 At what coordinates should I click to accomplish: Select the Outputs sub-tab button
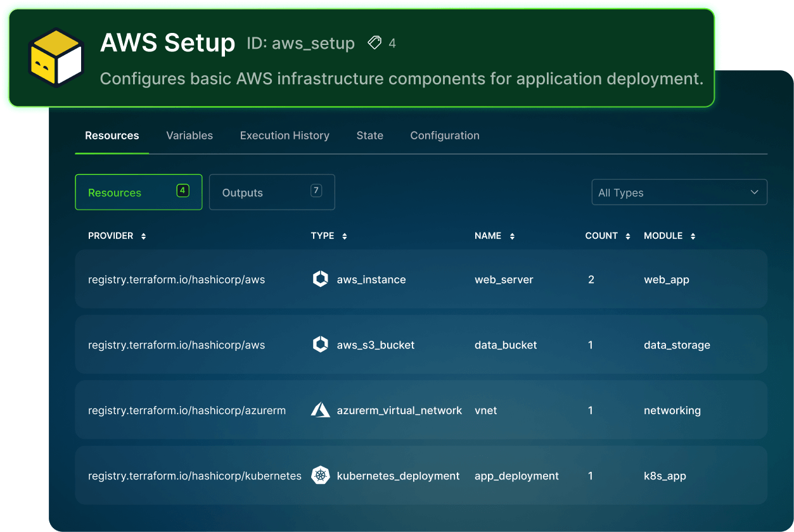(x=272, y=193)
